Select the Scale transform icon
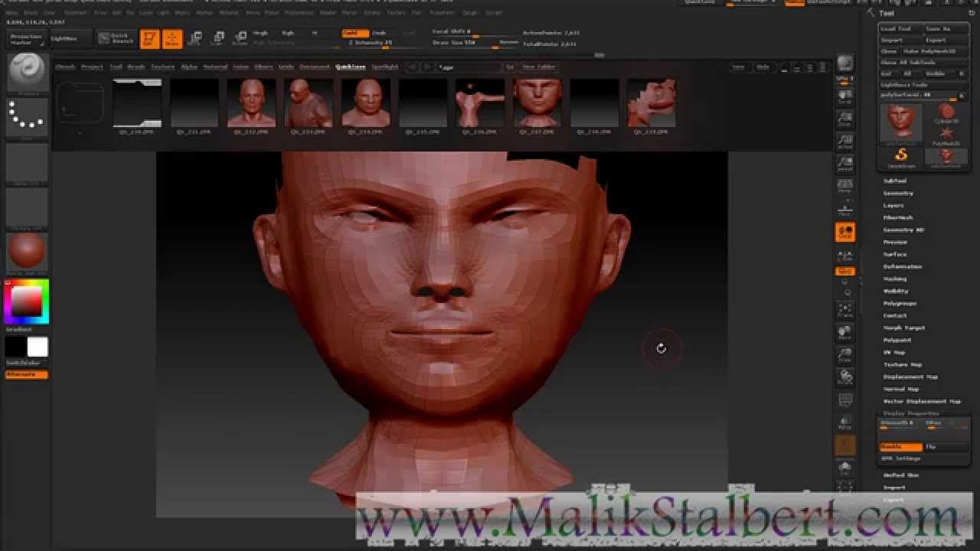980x551 pixels. [x=218, y=39]
